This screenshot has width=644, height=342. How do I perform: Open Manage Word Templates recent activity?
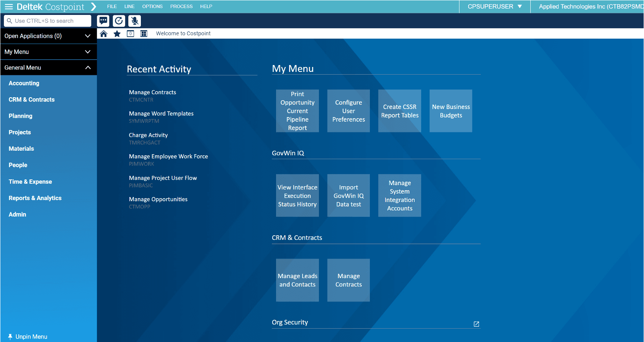161,114
